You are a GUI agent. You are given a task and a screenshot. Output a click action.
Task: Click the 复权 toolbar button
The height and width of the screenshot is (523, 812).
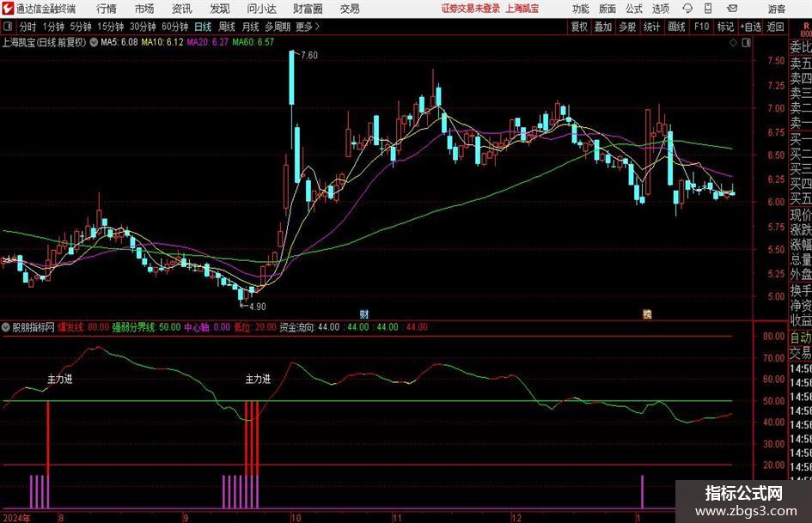point(579,27)
